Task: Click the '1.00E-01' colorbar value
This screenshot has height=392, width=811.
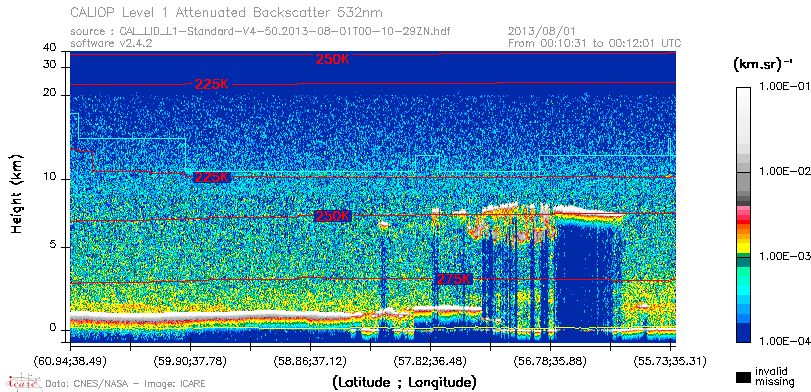Action: tap(785, 86)
